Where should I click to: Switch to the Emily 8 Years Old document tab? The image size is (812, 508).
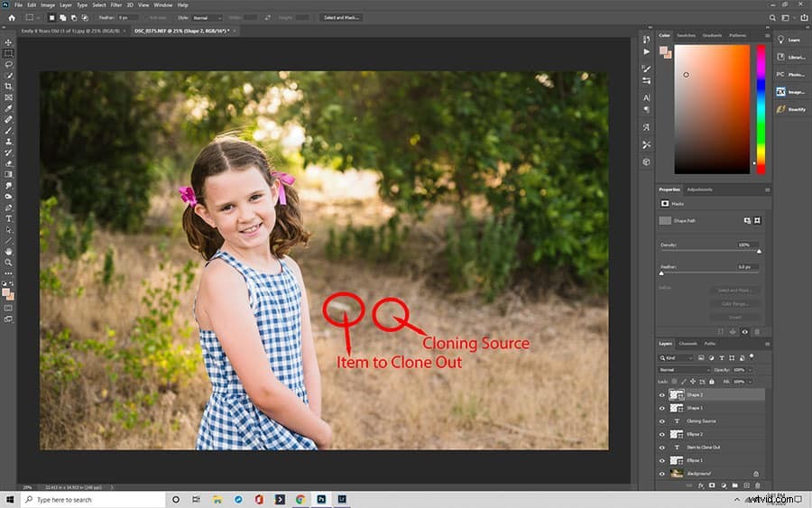click(69, 31)
